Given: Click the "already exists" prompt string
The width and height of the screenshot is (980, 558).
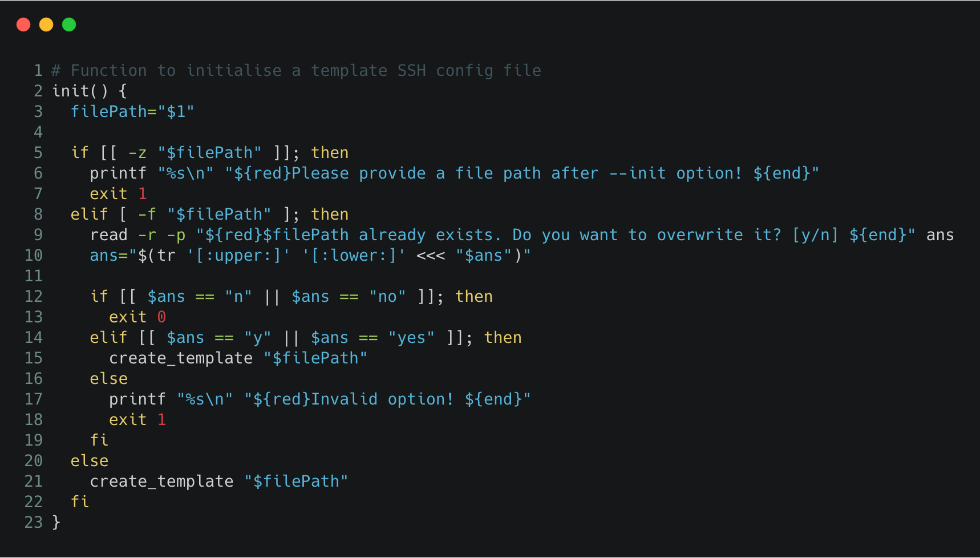Looking at the screenshot, I should pyautogui.click(x=556, y=234).
